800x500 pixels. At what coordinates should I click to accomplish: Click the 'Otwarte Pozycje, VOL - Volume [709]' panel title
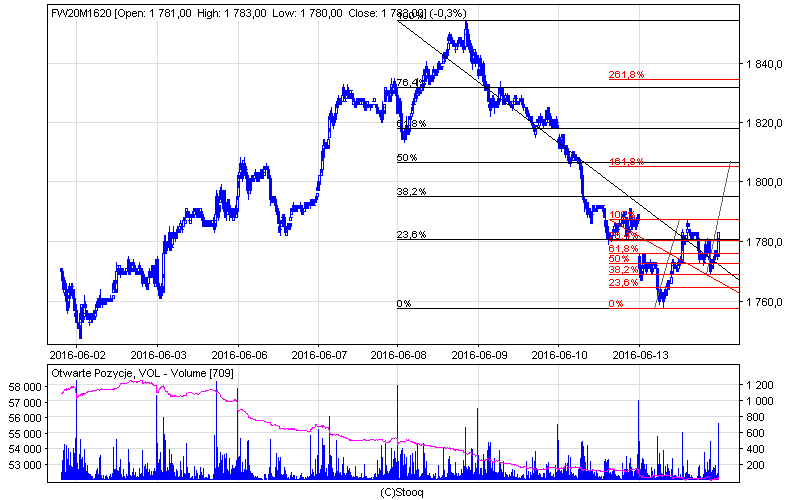142,373
